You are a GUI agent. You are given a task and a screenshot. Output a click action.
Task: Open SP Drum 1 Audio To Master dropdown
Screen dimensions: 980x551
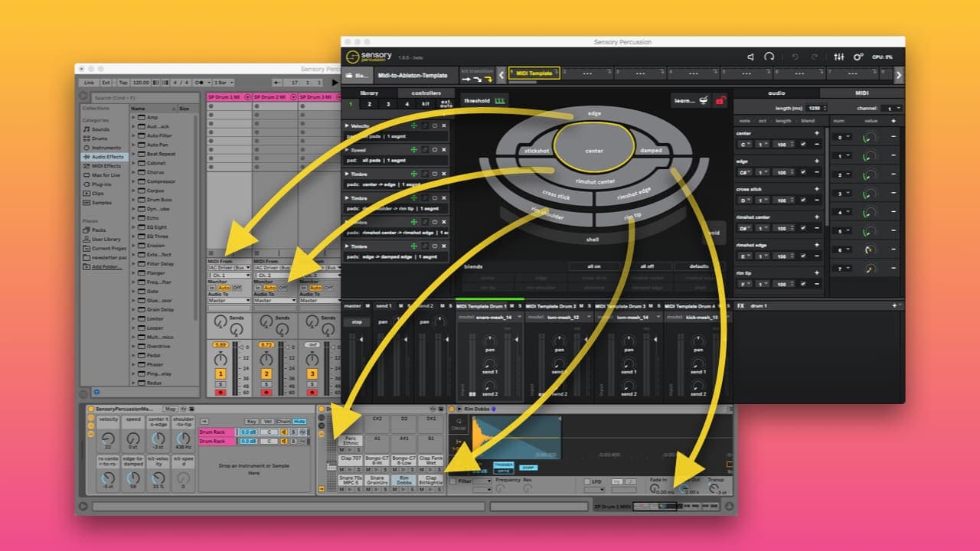tap(229, 301)
